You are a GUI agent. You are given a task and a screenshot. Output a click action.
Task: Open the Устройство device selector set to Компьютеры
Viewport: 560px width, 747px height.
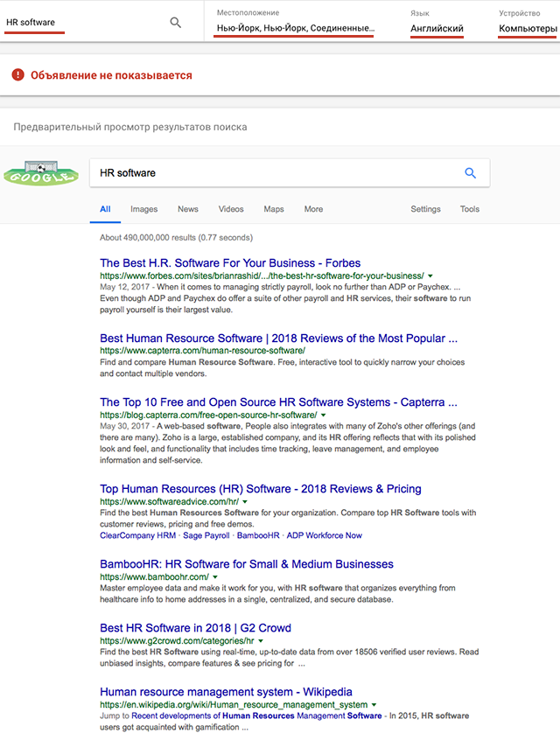tap(528, 23)
